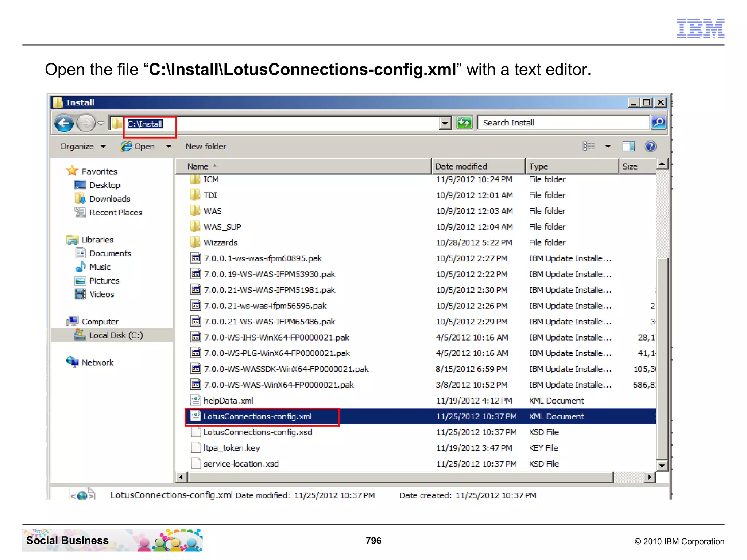The height and width of the screenshot is (560, 747).
Task: Expand the address bar history dropdown
Action: point(445,124)
